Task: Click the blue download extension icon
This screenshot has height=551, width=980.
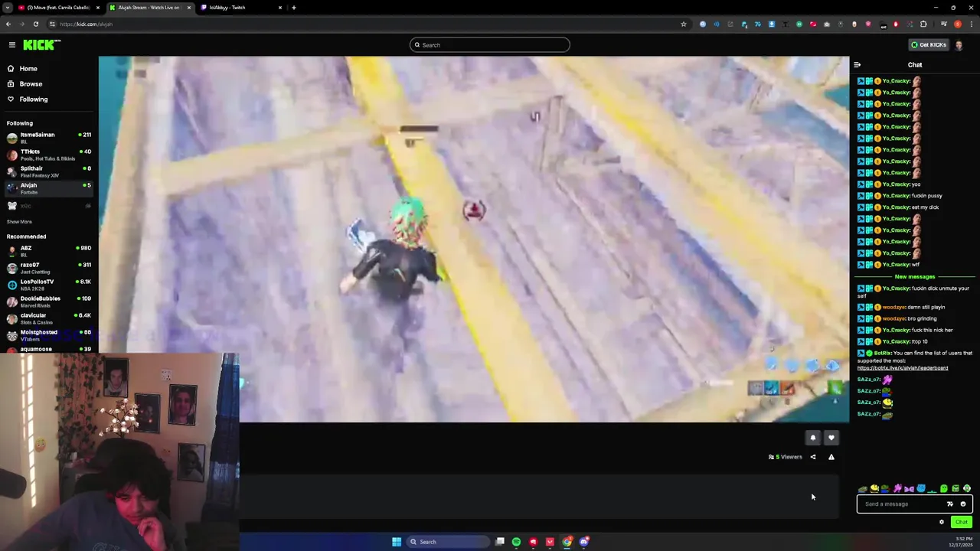Action: click(x=772, y=24)
